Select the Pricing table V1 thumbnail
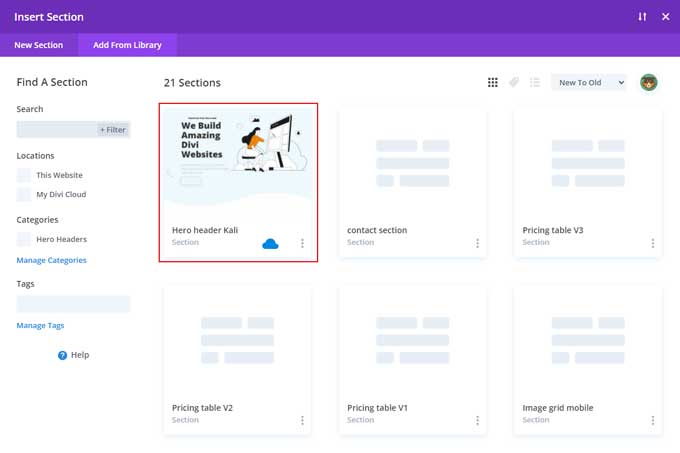The image size is (680, 453). (412, 340)
